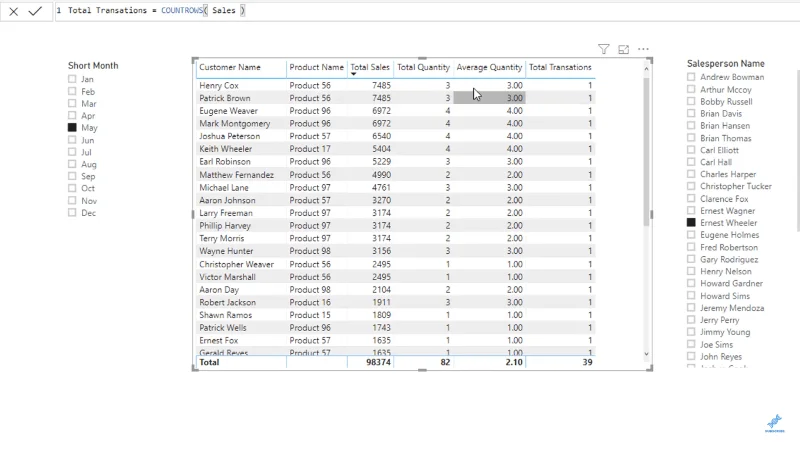800x449 pixels.
Task: Cancel the formula with the X icon
Action: coord(14,11)
